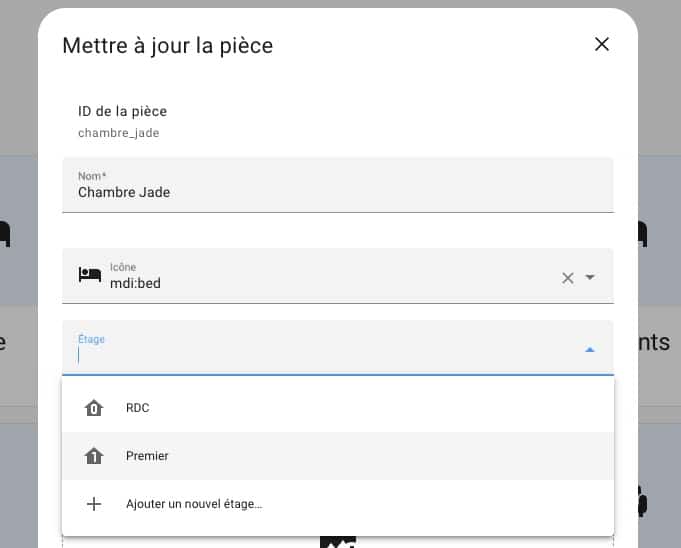Collapse the Étage list with blue arrow
681x548 pixels.
pos(590,350)
